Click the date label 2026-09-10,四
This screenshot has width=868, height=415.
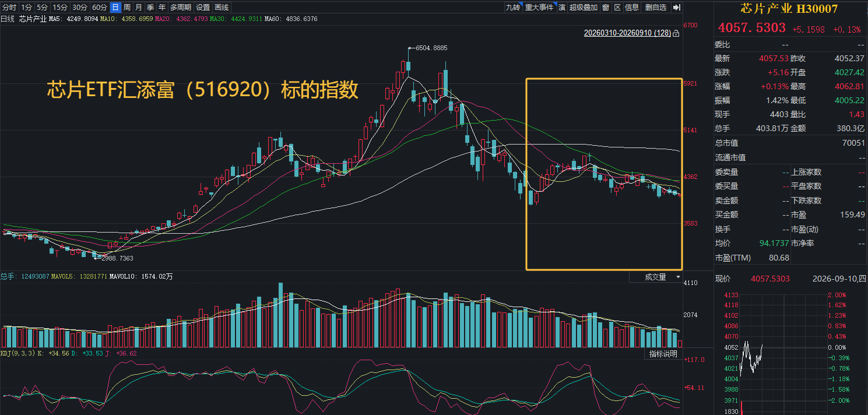[839, 279]
